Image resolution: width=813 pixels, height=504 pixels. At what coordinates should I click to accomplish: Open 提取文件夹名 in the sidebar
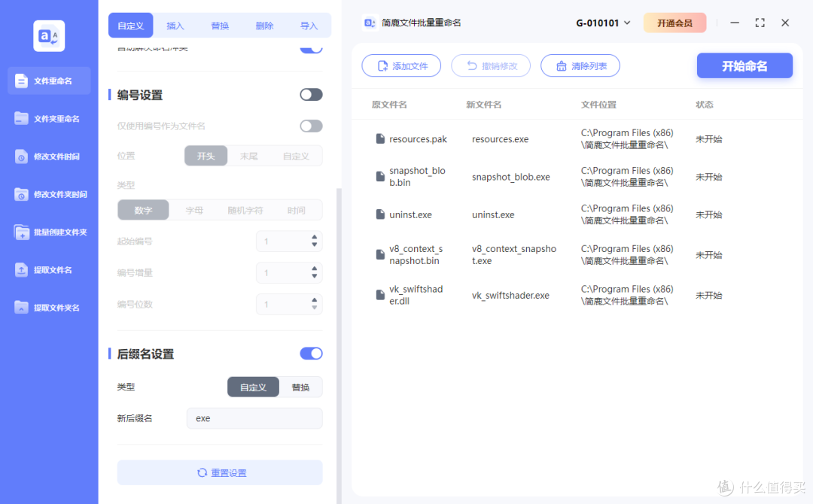[49, 308]
